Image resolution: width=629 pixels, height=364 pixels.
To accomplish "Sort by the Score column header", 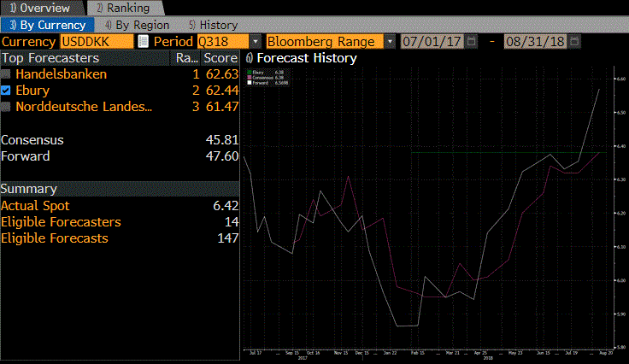I will point(220,58).
